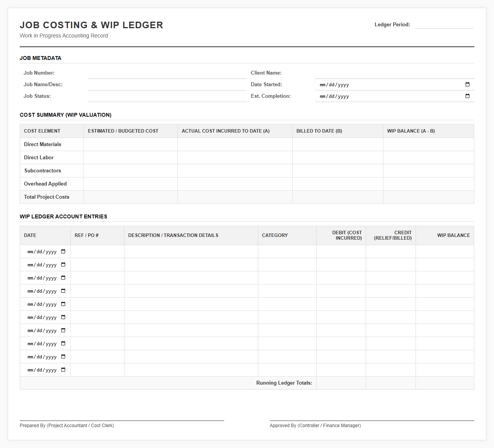Image resolution: width=494 pixels, height=448 pixels.
Task: Open calendar icon in seventh ledger entry row
Action: tap(63, 330)
